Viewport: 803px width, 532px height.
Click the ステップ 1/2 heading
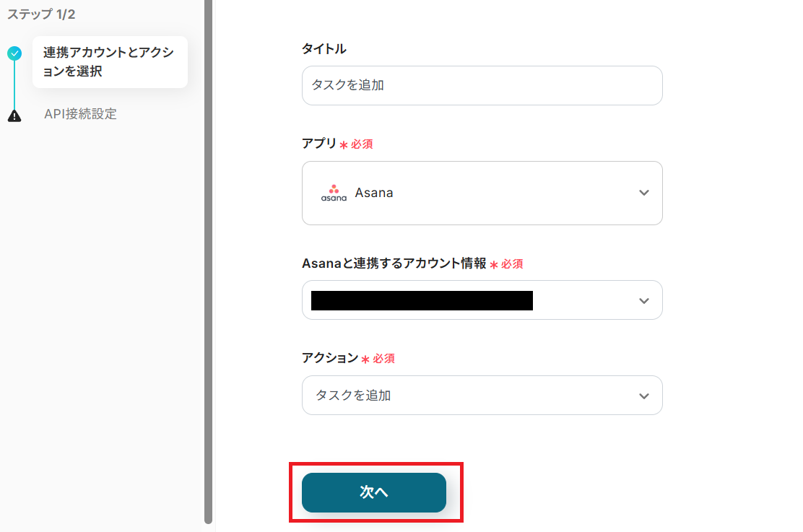pos(41,14)
